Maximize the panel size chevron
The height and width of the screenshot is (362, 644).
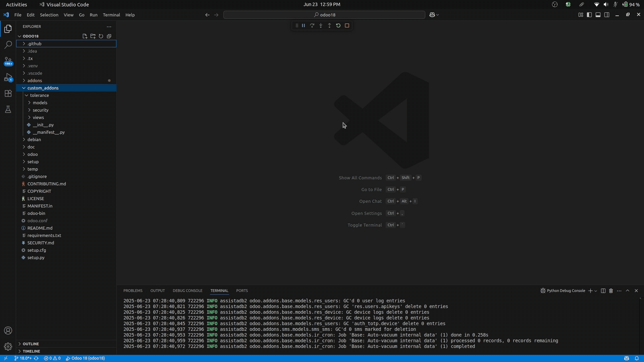pos(628,291)
